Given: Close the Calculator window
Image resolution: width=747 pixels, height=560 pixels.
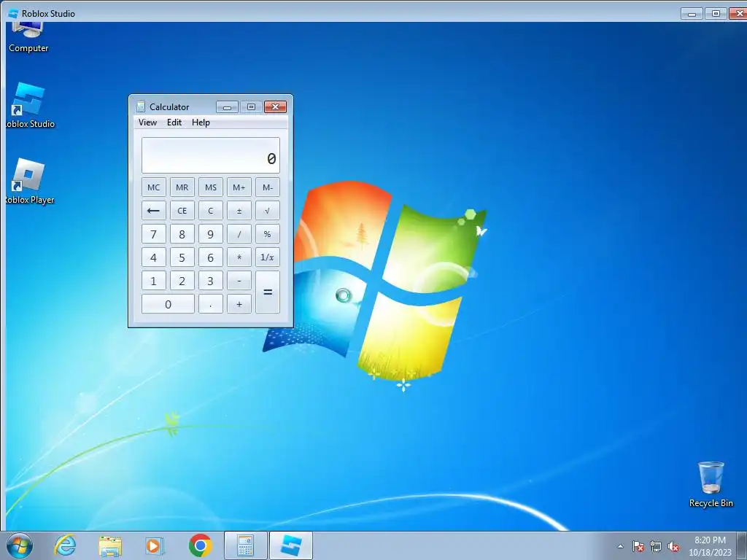Looking at the screenshot, I should pyautogui.click(x=275, y=106).
